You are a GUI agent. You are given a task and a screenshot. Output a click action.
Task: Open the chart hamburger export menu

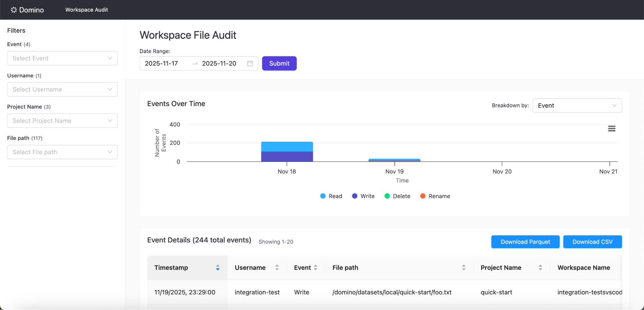611,128
